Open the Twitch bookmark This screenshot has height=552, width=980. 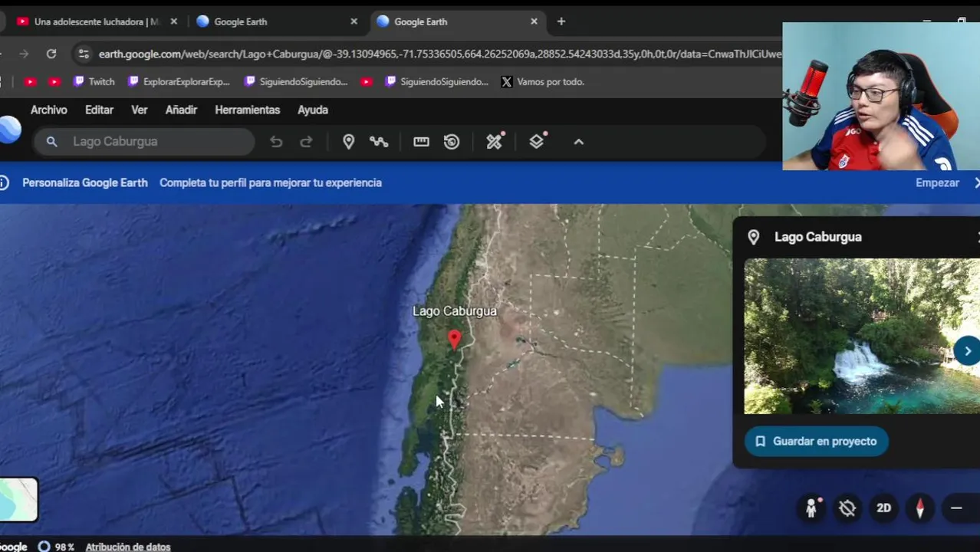click(94, 81)
